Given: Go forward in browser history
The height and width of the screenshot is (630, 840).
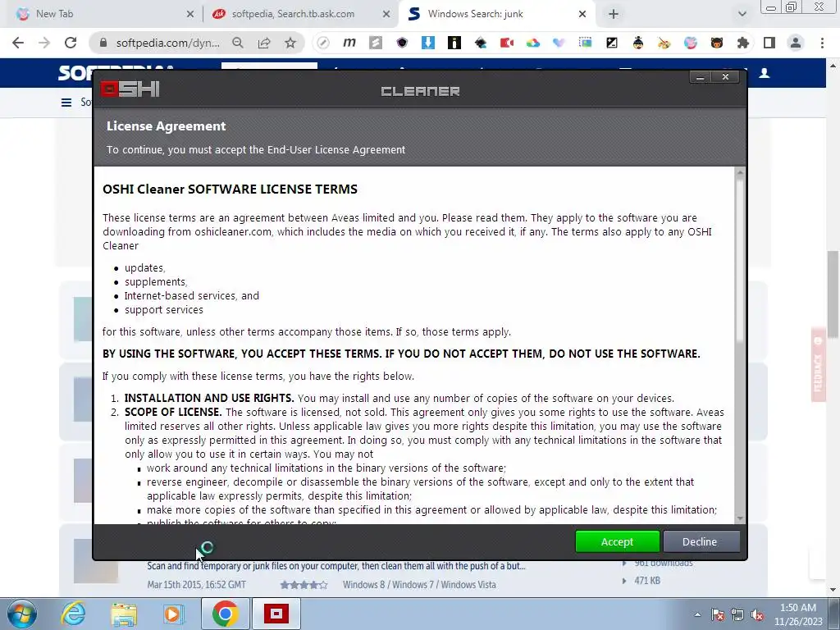Looking at the screenshot, I should [44, 43].
